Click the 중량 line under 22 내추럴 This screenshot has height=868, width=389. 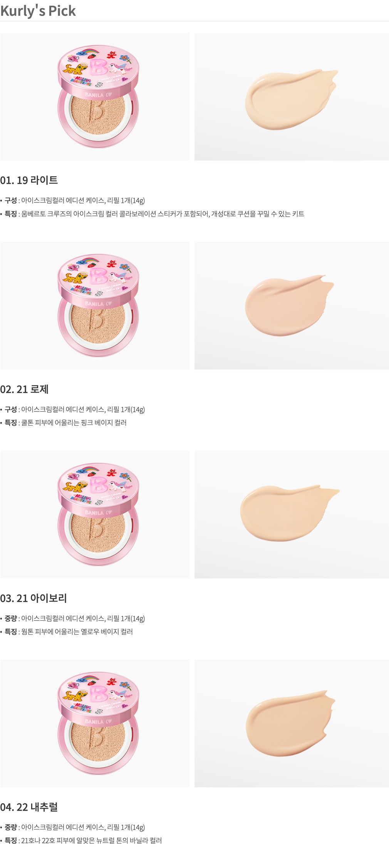click(x=73, y=827)
